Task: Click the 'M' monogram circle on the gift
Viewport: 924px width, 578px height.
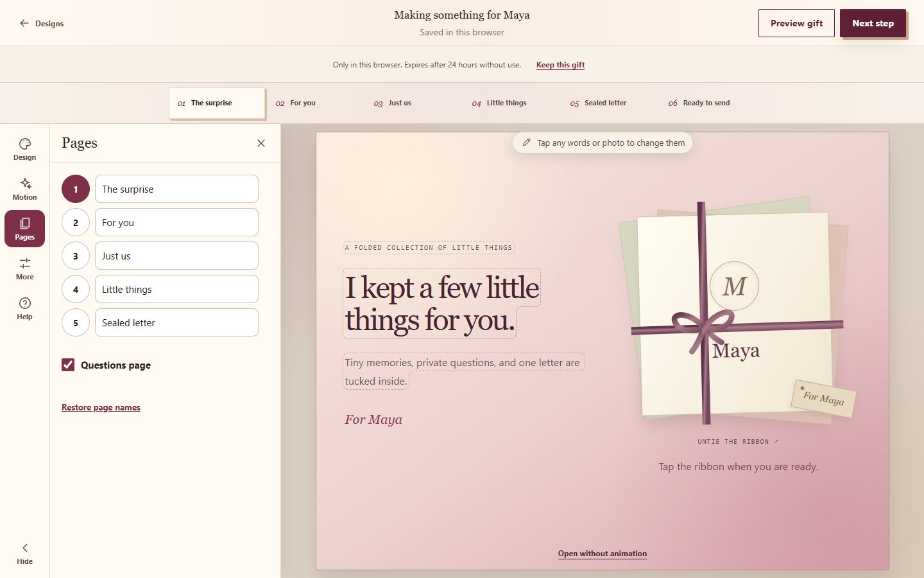Action: click(735, 286)
